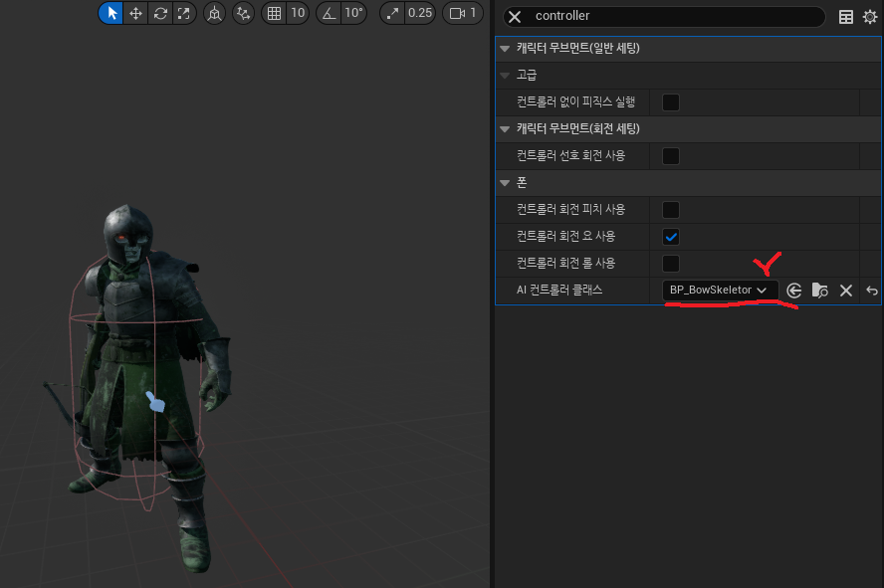Use selected asset arrow for AI controller class
The width and height of the screenshot is (884, 588).
[793, 291]
